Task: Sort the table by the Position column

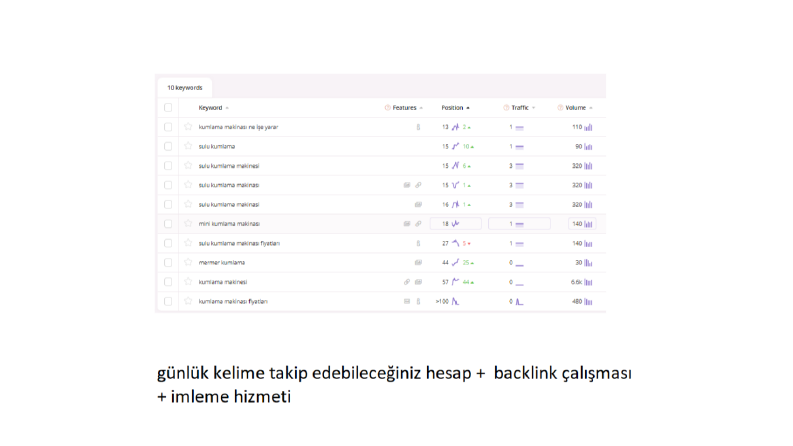Action: click(x=455, y=108)
